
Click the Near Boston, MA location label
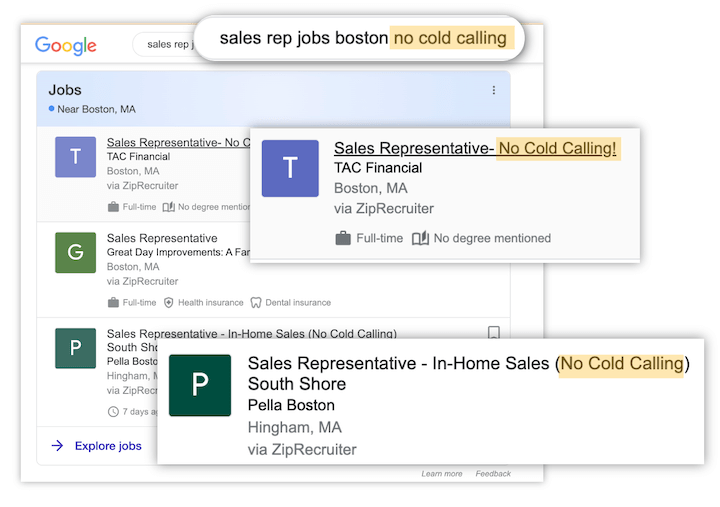tap(96, 109)
